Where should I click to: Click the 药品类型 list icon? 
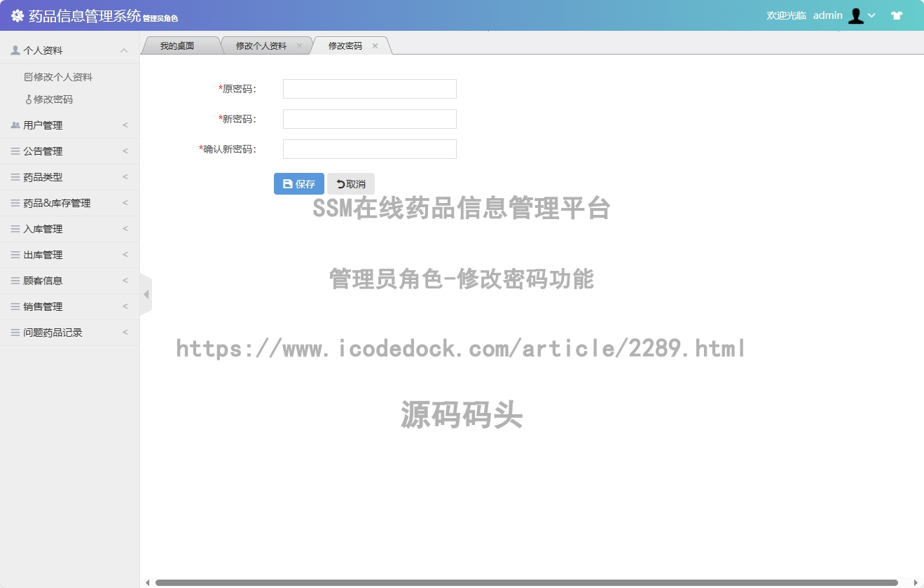click(15, 177)
